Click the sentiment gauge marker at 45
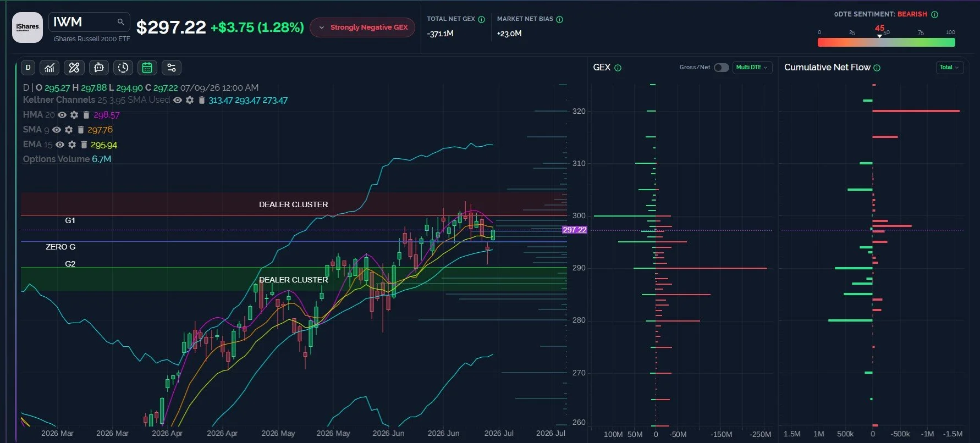 tap(879, 36)
